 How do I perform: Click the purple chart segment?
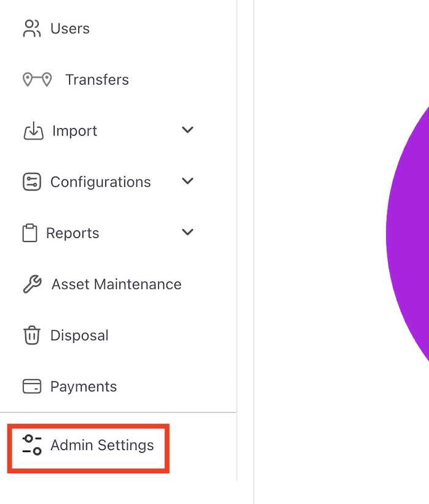(411, 233)
